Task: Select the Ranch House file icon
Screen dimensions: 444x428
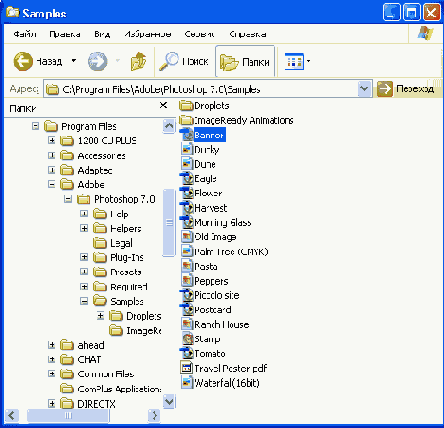Action: (x=187, y=324)
